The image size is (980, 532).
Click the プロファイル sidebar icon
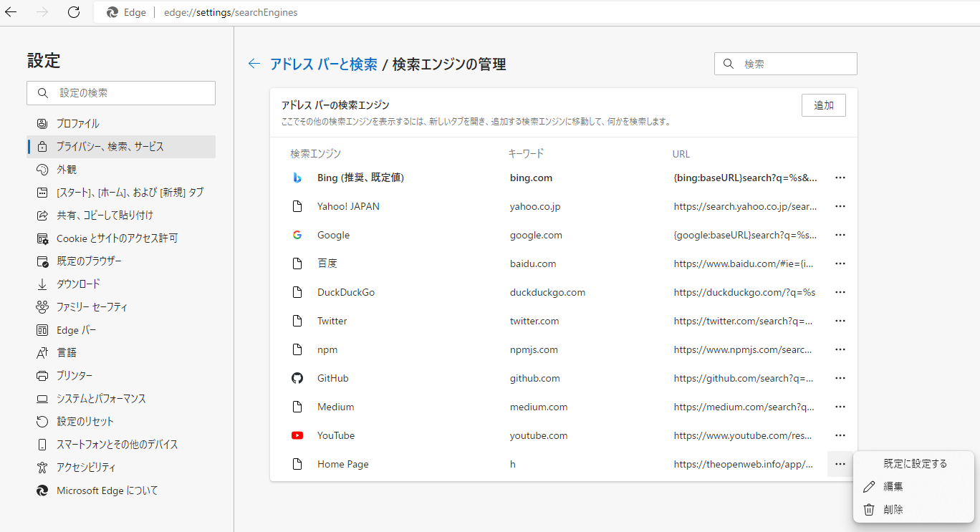42,124
